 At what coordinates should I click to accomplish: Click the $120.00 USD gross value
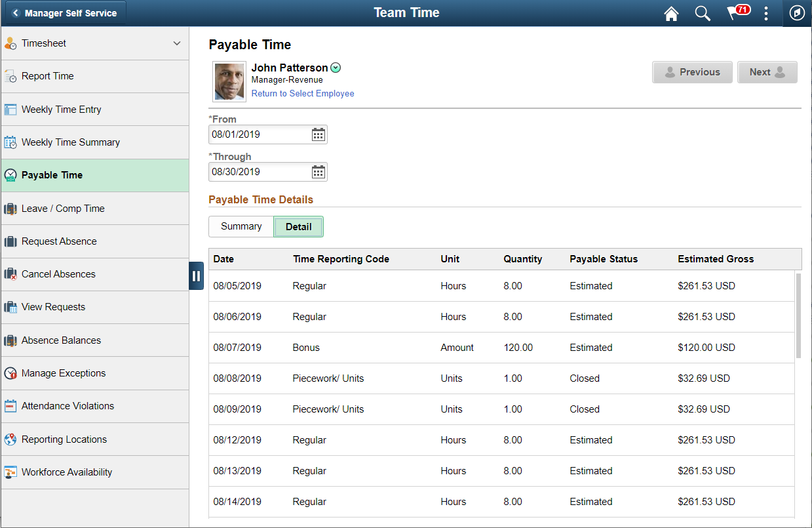(x=706, y=348)
